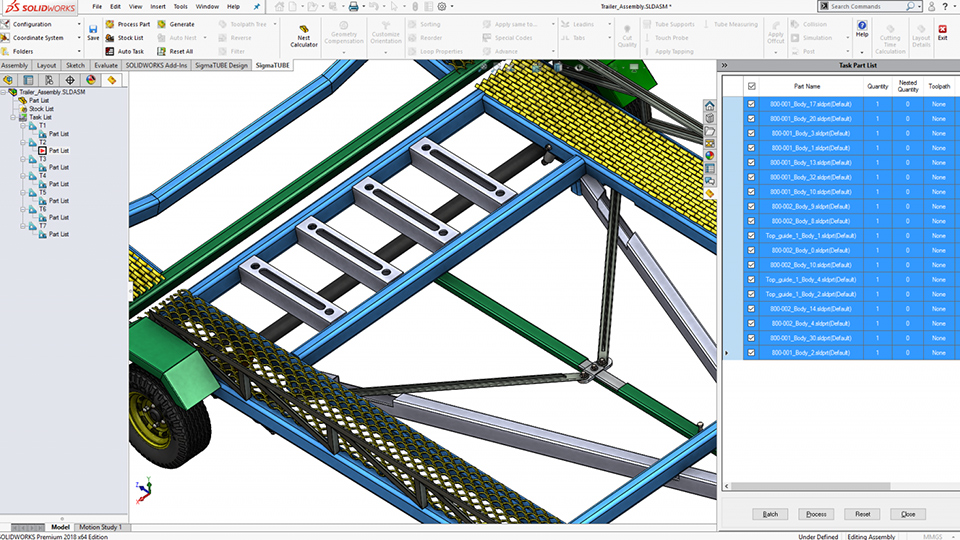Open ConfigurationManager tab icon
Screen dimensions: 960x540
point(49,80)
